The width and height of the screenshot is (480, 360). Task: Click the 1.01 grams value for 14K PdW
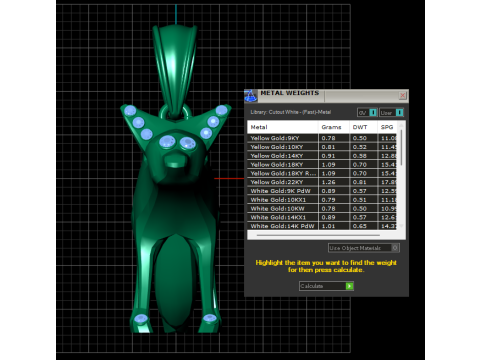328,226
